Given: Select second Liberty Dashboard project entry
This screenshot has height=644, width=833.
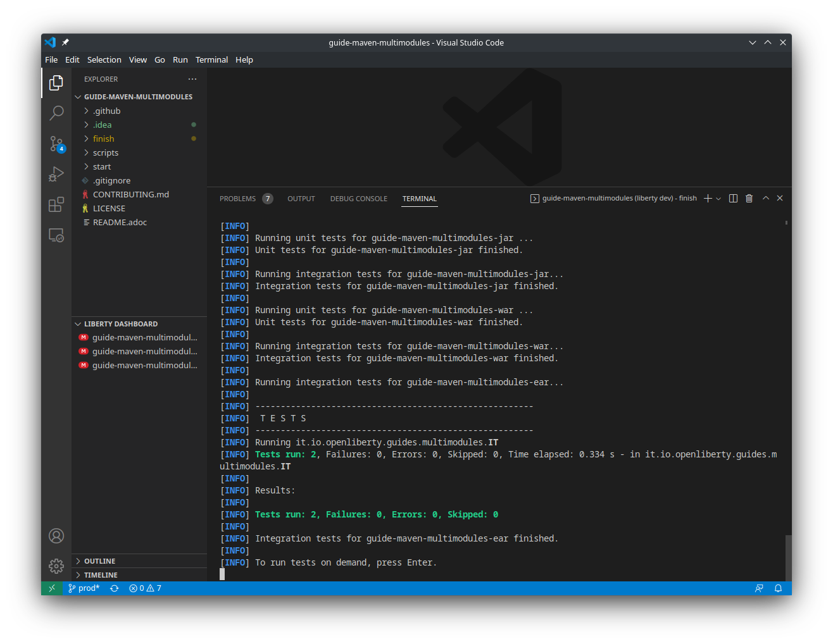Looking at the screenshot, I should 139,352.
